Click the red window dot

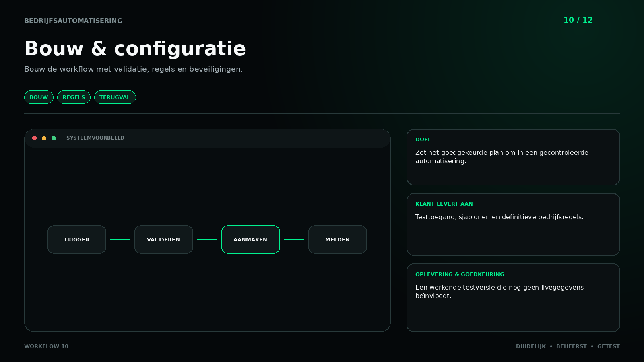(x=35, y=138)
